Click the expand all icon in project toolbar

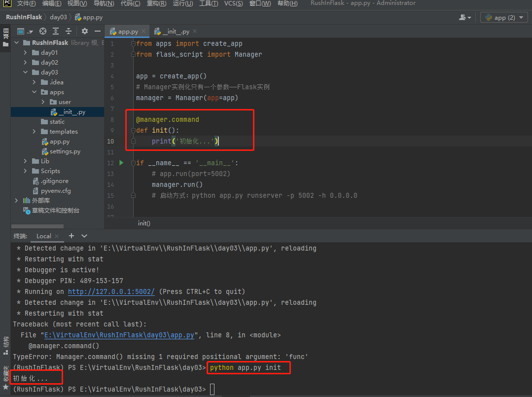tap(56, 31)
